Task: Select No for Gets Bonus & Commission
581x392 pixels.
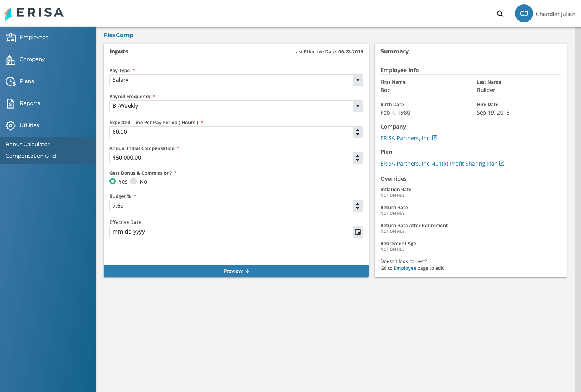Action: click(x=133, y=181)
